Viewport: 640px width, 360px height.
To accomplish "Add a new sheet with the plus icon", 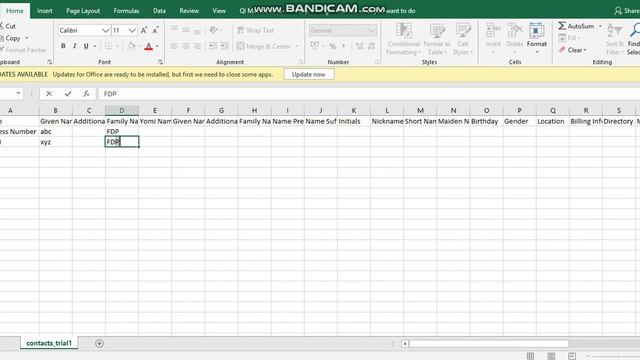I will point(99,343).
